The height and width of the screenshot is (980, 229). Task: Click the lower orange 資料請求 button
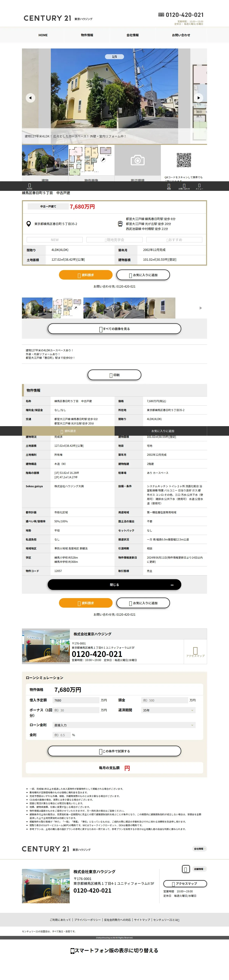(x=86, y=603)
